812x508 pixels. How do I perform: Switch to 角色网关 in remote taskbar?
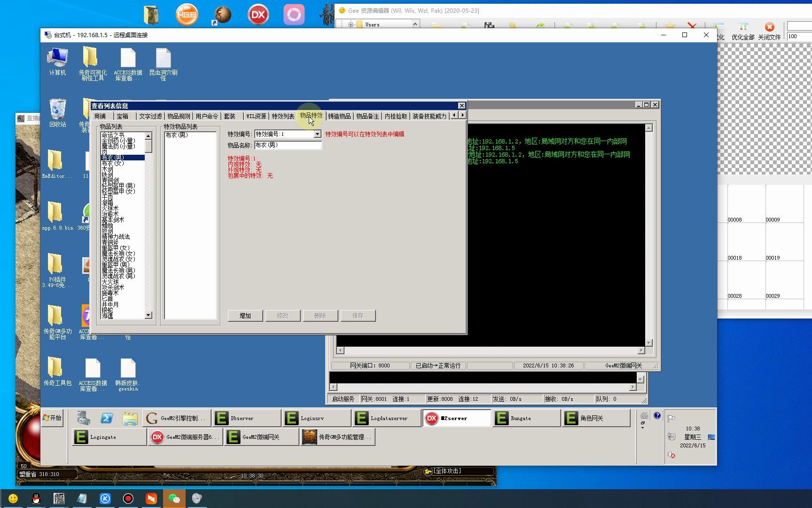(596, 418)
